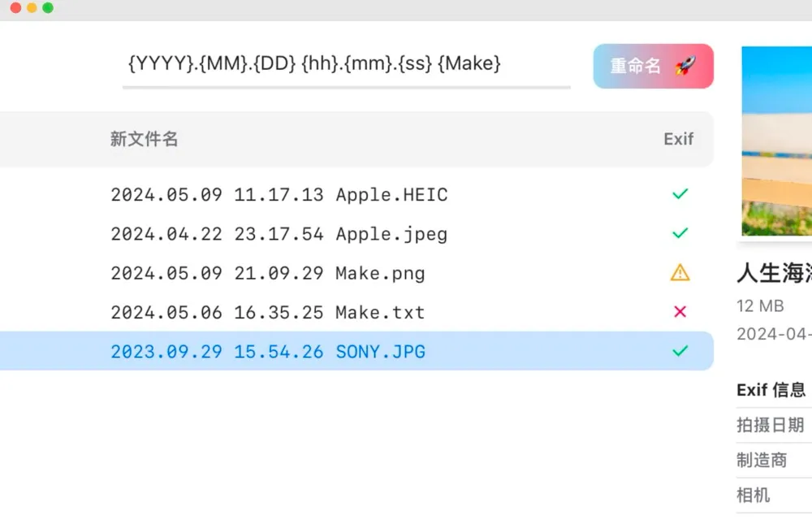Screen dimensions: 812x520
Task: Select the 2024.05.09 21.09.29 Make.png file
Action: [x=267, y=274]
